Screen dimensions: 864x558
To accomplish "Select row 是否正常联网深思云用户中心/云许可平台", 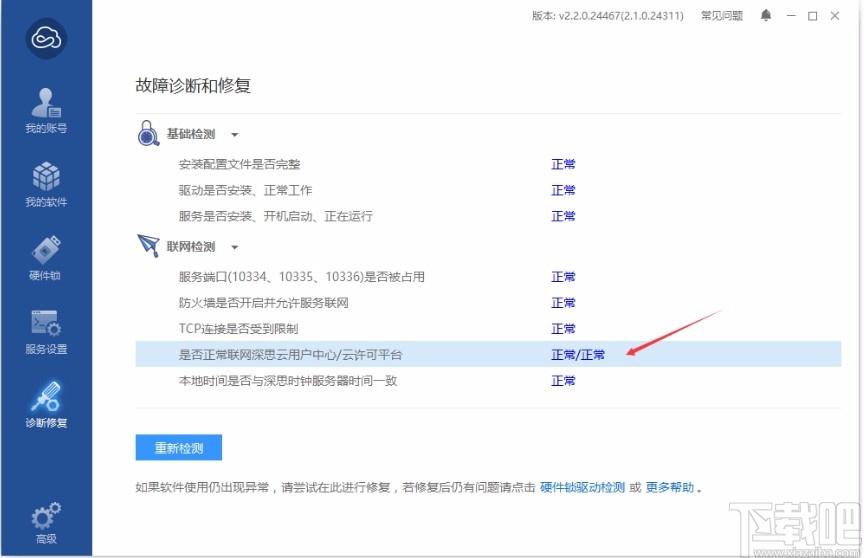I will click(x=488, y=354).
